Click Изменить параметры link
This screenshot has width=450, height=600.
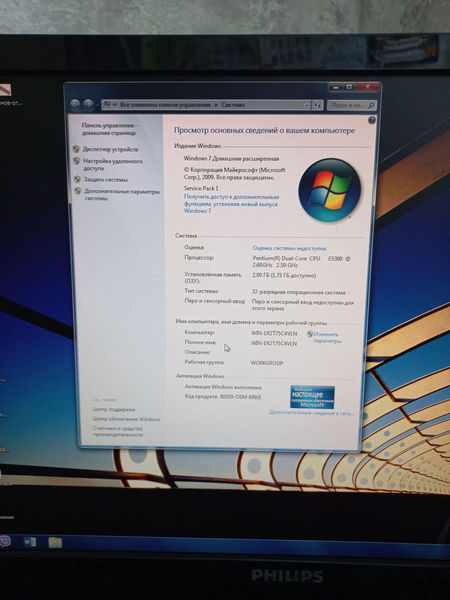(x=327, y=338)
